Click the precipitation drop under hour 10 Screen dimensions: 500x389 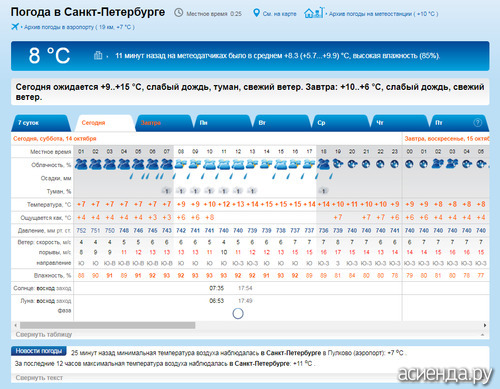pyautogui.click(x=203, y=176)
